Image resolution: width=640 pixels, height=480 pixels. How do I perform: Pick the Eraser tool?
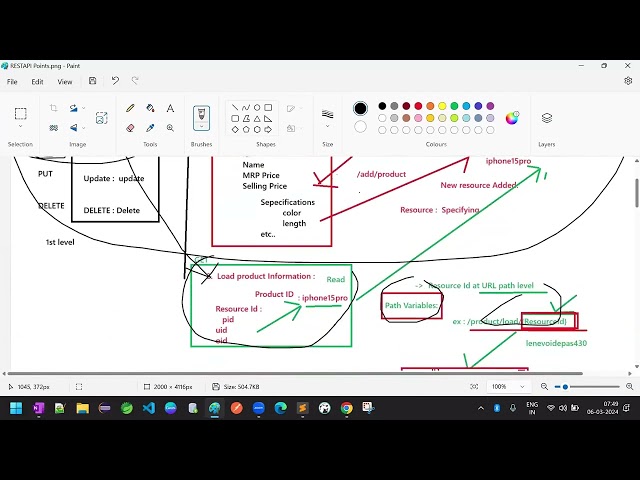click(x=130, y=128)
